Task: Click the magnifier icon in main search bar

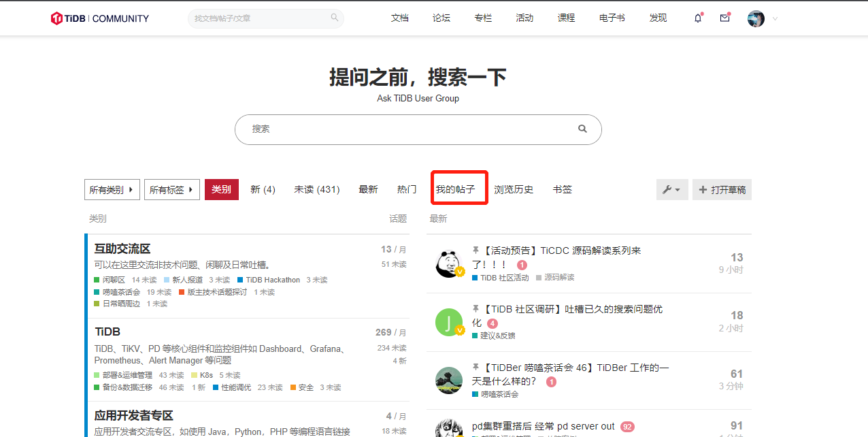Action: 582,129
